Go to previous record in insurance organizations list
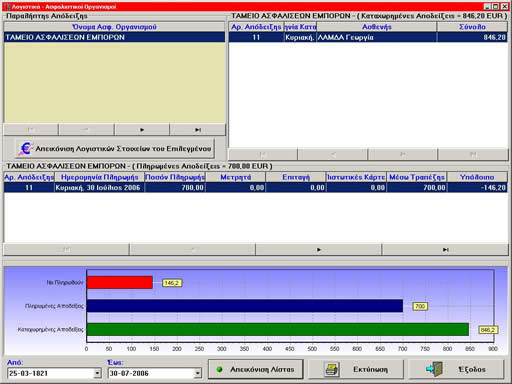This screenshot has width=512, height=384. point(86,130)
